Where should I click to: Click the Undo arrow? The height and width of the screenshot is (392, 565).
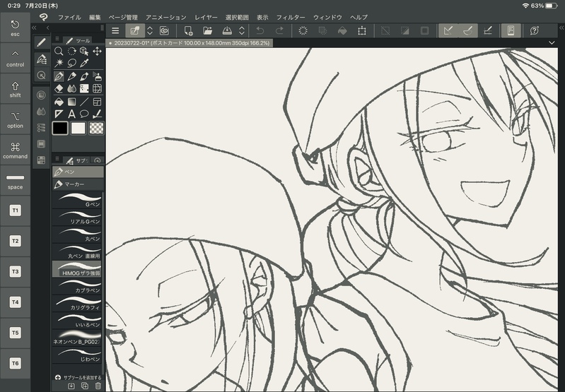[x=260, y=31]
